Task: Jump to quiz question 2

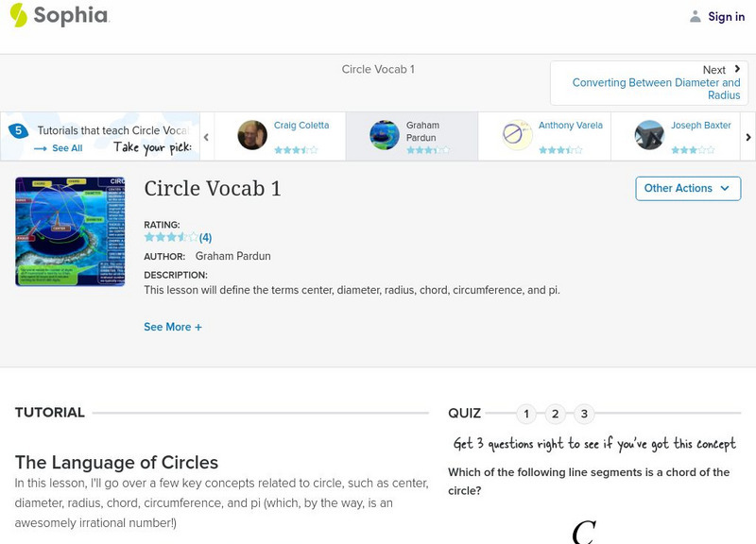Action: coord(556,414)
